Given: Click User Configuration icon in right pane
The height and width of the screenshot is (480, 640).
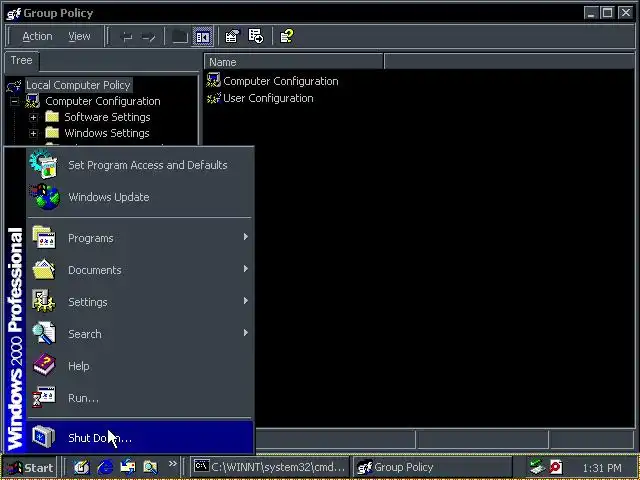Looking at the screenshot, I should (213, 98).
